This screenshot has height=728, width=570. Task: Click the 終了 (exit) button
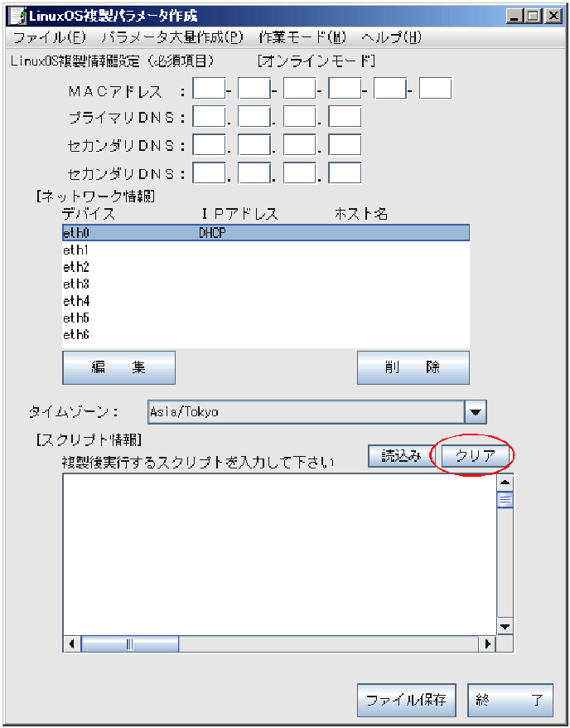(x=510, y=700)
